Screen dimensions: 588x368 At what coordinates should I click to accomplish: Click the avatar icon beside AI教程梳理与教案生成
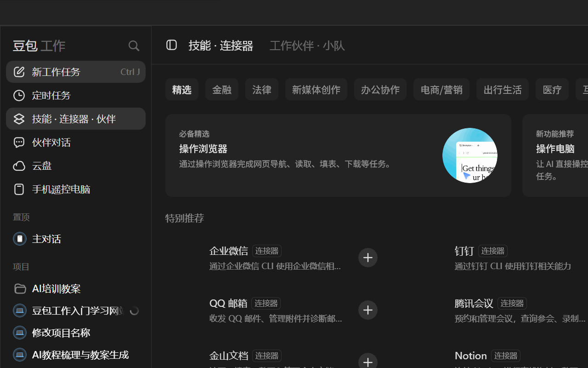(20, 355)
